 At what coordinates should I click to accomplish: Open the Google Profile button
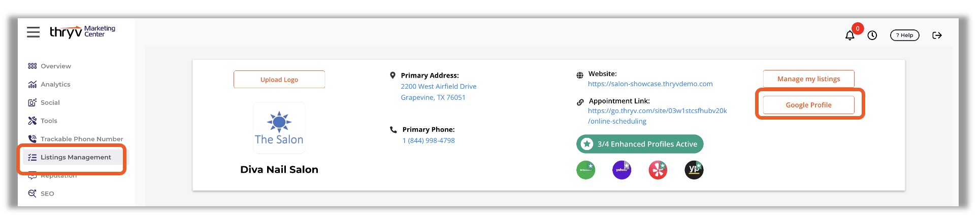click(x=808, y=105)
